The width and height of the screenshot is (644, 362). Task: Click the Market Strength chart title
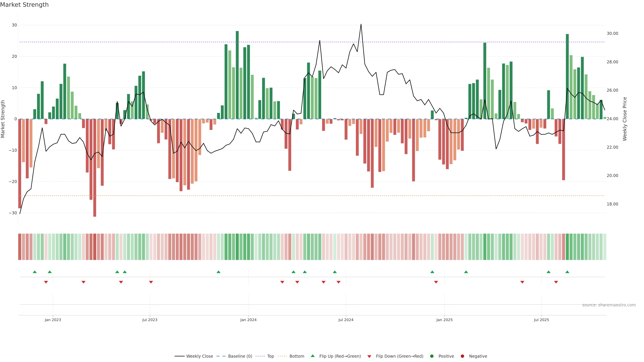pos(24,5)
